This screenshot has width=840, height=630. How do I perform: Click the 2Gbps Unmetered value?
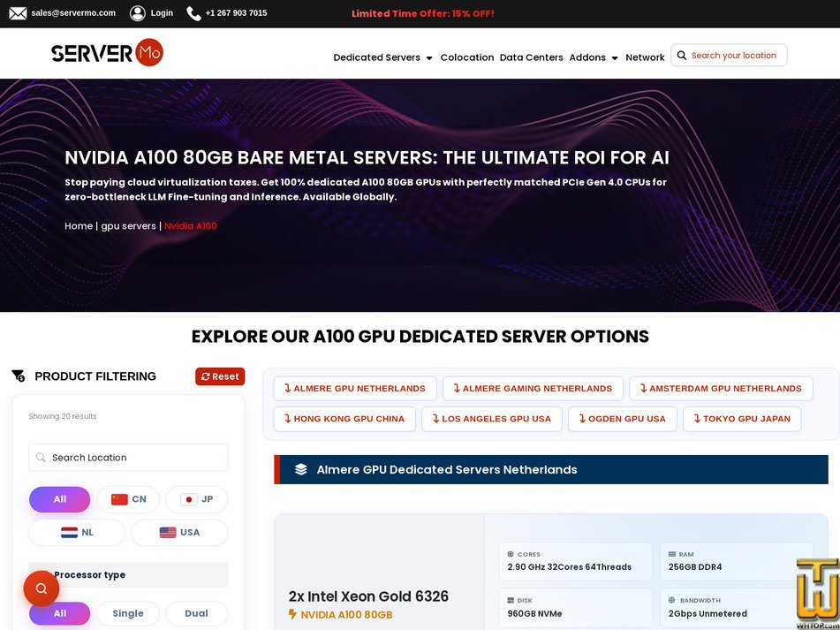pos(708,613)
